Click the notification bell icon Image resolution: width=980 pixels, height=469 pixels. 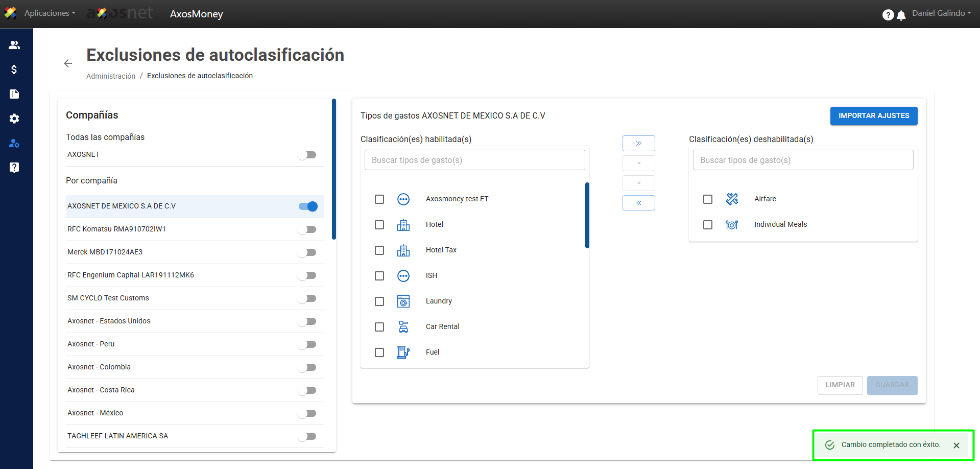click(901, 15)
